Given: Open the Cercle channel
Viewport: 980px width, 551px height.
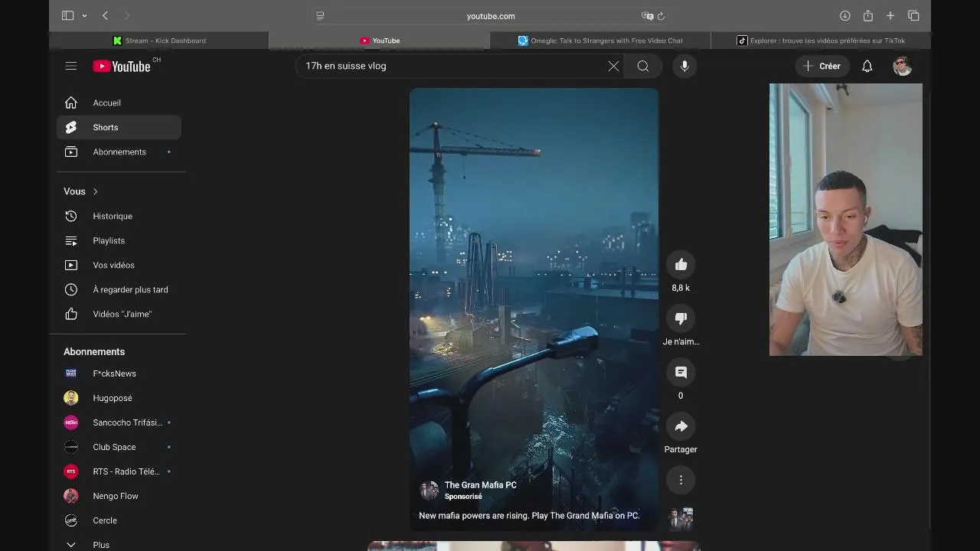Looking at the screenshot, I should coord(119,520).
